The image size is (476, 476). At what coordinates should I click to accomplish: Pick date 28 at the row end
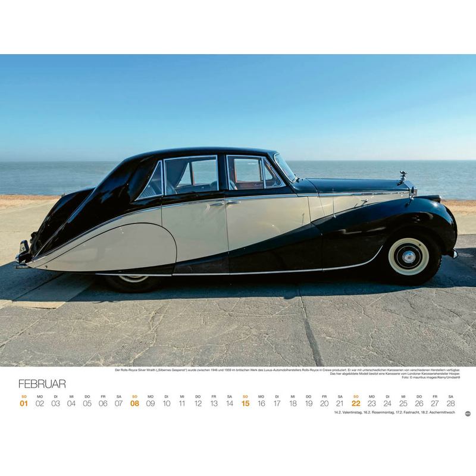[450, 403]
